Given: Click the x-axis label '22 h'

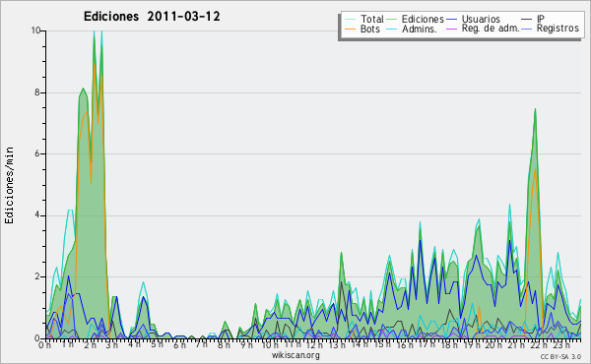Looking at the screenshot, I should pos(539,344).
